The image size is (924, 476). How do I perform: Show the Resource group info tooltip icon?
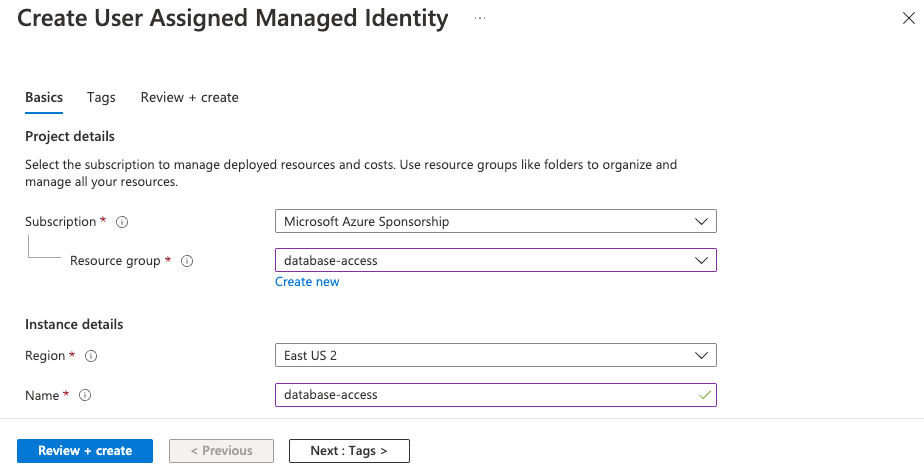tap(187, 261)
